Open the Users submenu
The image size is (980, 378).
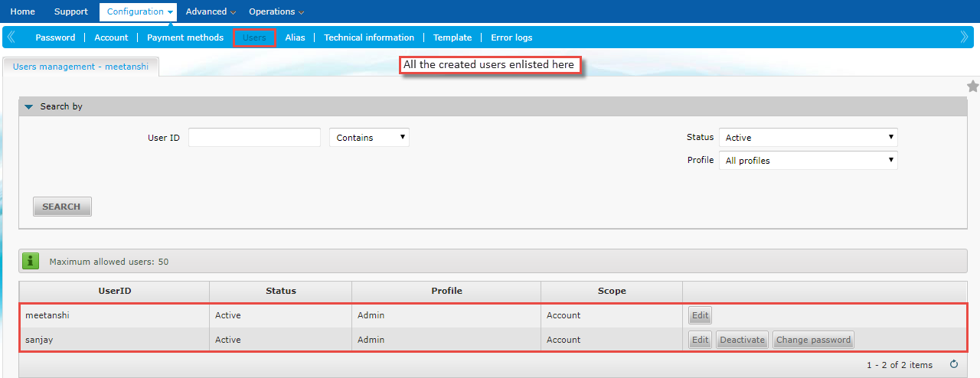pyautogui.click(x=254, y=37)
